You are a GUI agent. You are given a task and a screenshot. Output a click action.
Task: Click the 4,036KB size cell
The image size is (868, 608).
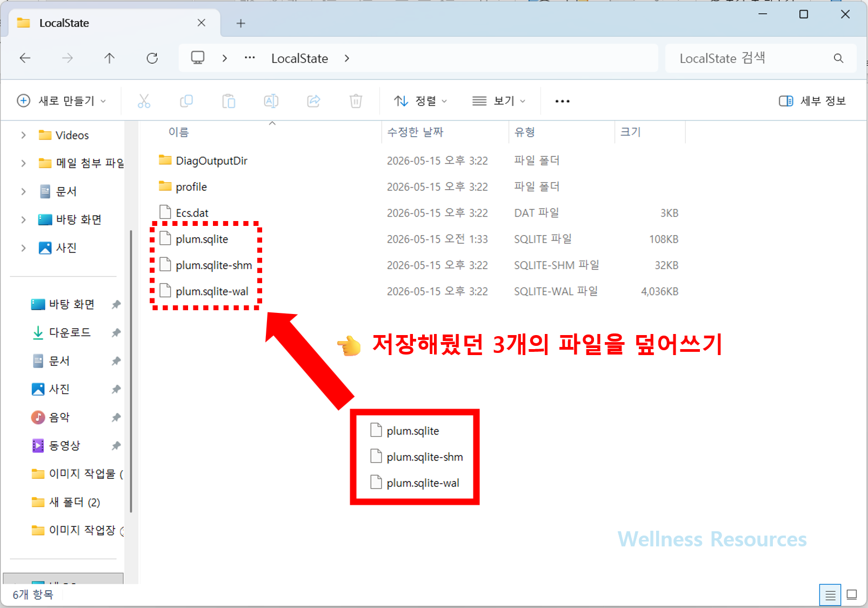click(x=659, y=291)
